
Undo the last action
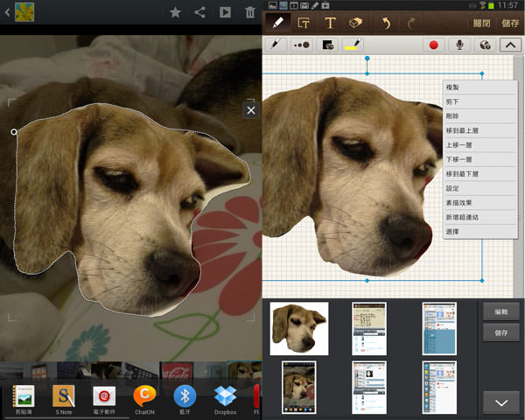tap(387, 23)
